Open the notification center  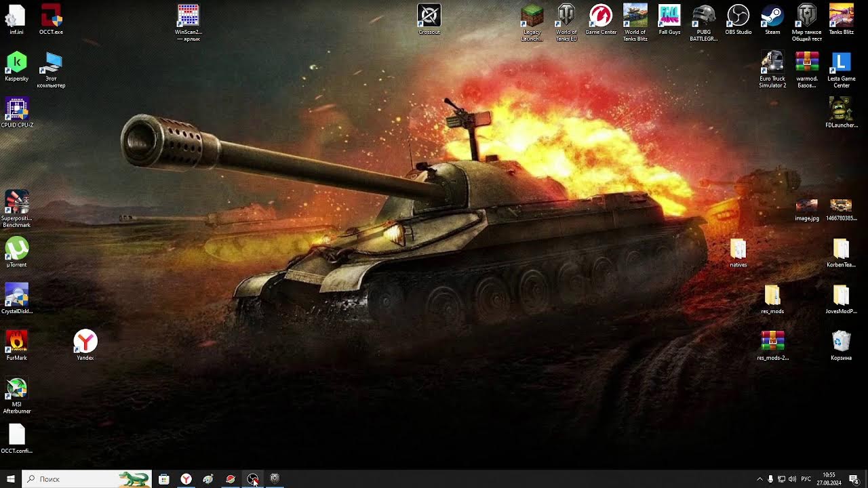coord(854,479)
